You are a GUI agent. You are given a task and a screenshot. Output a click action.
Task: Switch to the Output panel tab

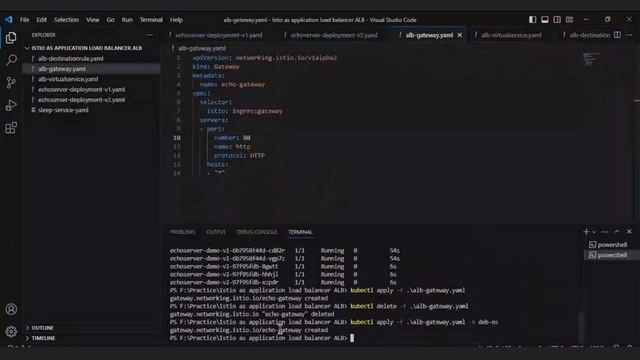pos(216,232)
